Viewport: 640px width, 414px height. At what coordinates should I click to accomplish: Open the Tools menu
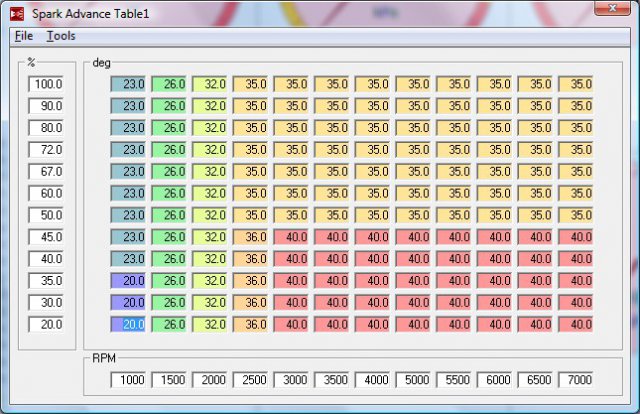point(61,36)
